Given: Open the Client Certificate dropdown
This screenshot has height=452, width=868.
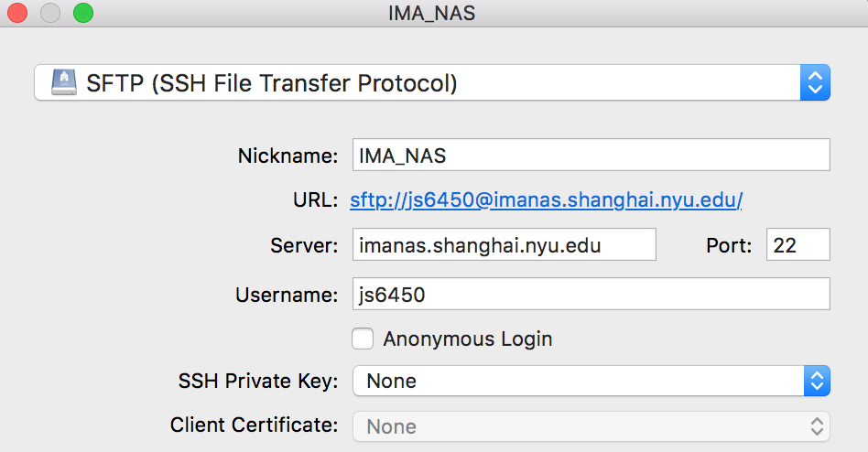Looking at the screenshot, I should [591, 426].
